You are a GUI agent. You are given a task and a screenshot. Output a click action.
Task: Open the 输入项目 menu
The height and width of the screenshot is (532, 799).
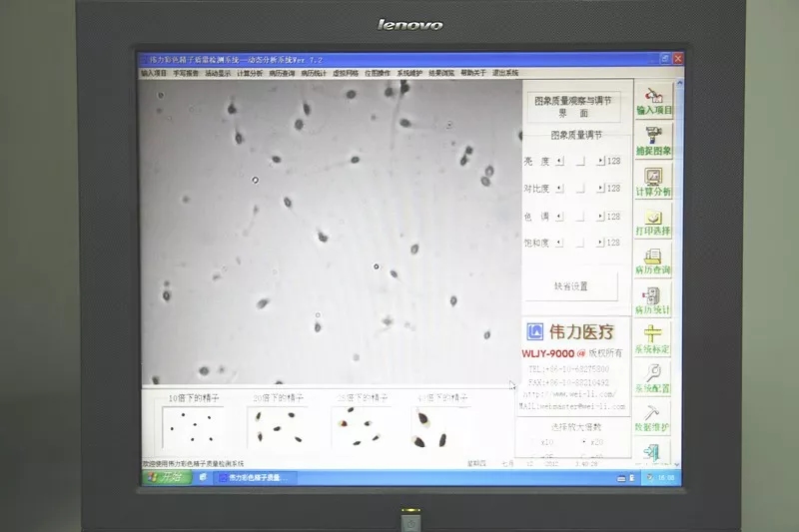[154, 73]
